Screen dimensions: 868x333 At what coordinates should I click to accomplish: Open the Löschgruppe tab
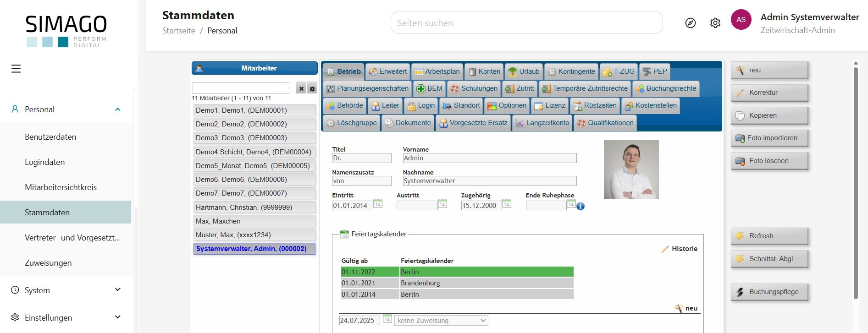pyautogui.click(x=352, y=123)
